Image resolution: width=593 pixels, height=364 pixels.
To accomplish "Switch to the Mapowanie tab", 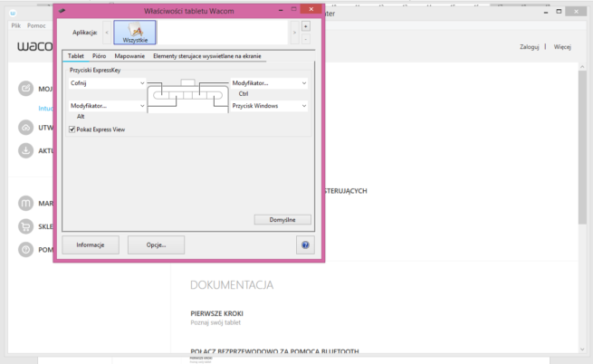I will 129,56.
